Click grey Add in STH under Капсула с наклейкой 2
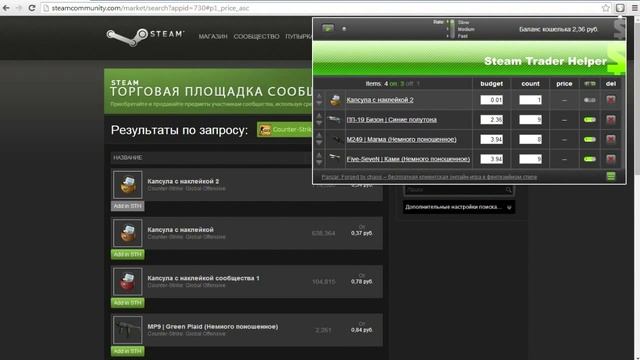640x360 pixels. [x=127, y=206]
